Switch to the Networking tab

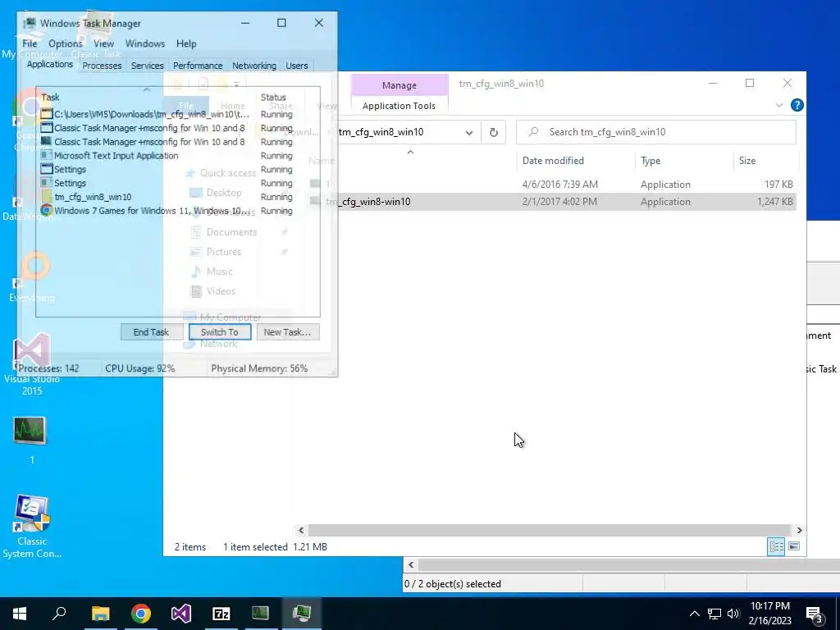point(254,66)
